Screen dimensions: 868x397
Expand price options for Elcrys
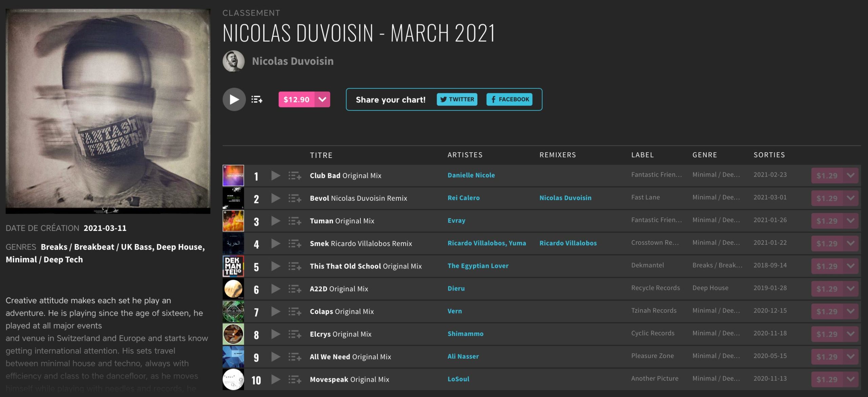tap(850, 334)
